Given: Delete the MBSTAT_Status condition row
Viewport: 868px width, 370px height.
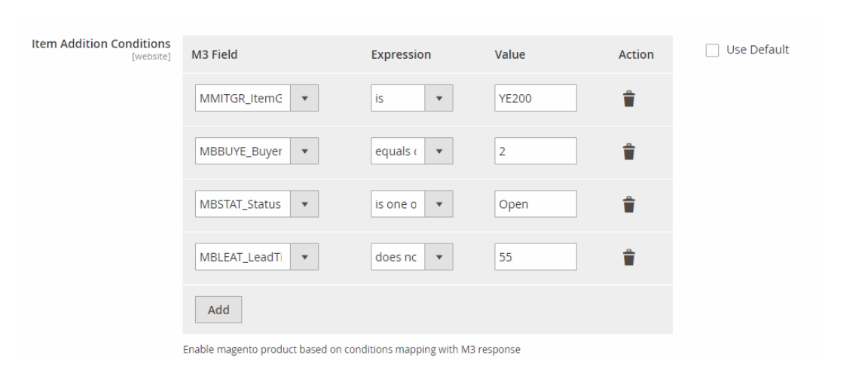Looking at the screenshot, I should click(x=628, y=204).
